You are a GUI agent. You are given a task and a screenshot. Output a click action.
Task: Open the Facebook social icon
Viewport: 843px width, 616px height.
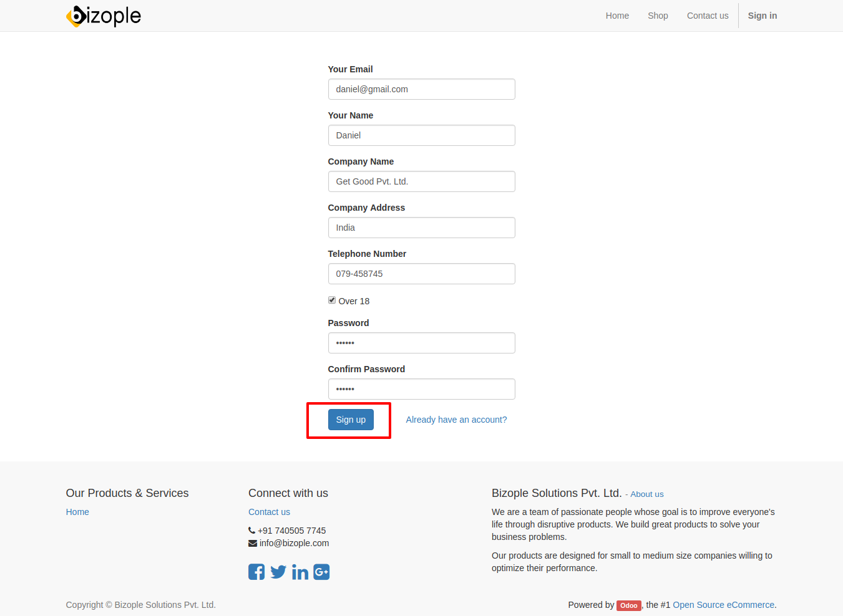(256, 572)
